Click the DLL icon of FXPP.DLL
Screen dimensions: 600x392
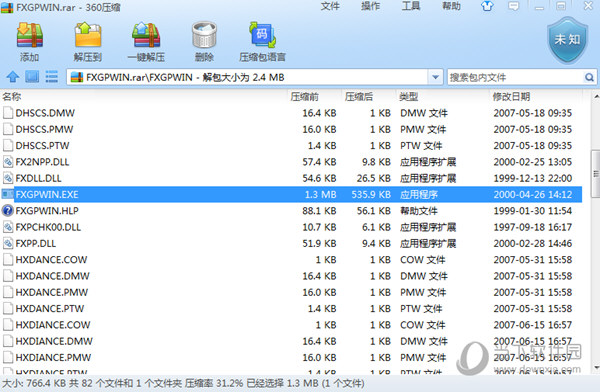8,243
